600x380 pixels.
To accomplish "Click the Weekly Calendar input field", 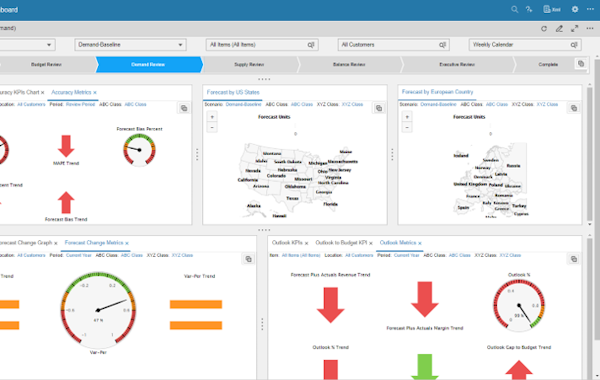I will [x=525, y=45].
